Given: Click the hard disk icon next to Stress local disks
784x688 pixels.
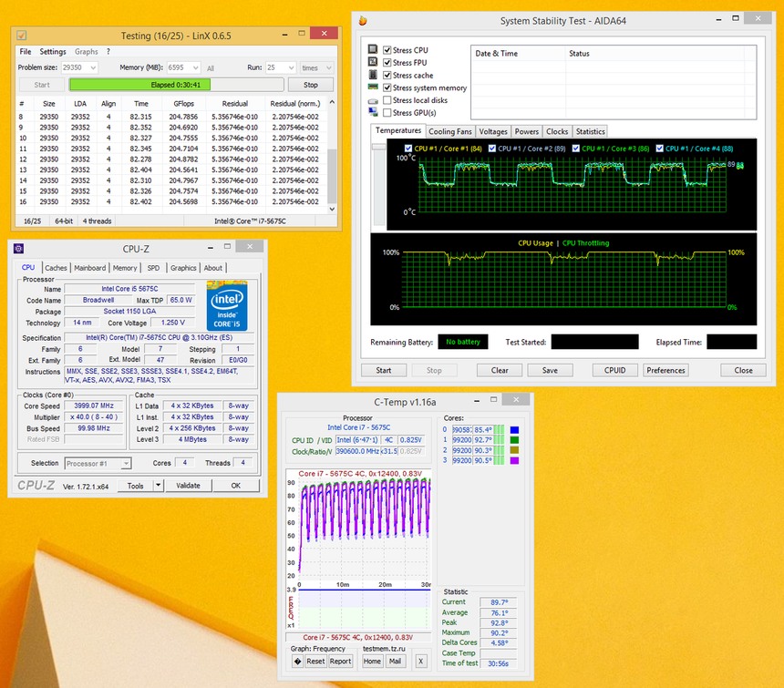Looking at the screenshot, I should (372, 99).
